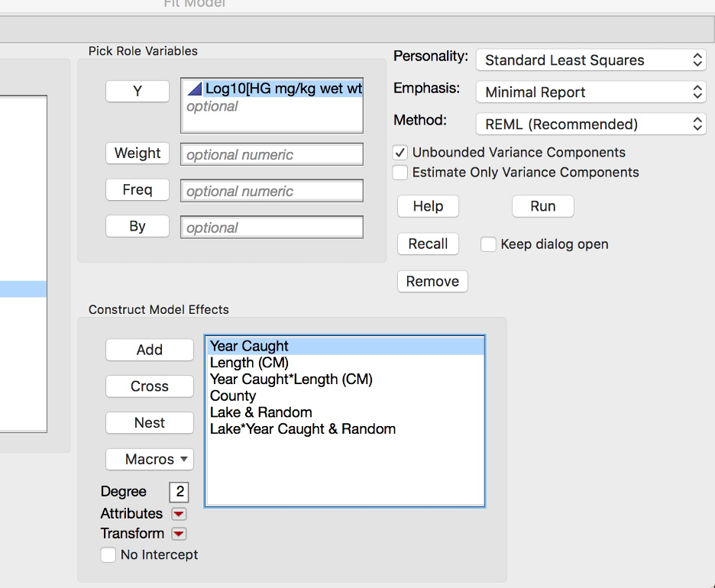Screen dimensions: 715x588
Task: Open the Macros dropdown
Action: coord(149,459)
